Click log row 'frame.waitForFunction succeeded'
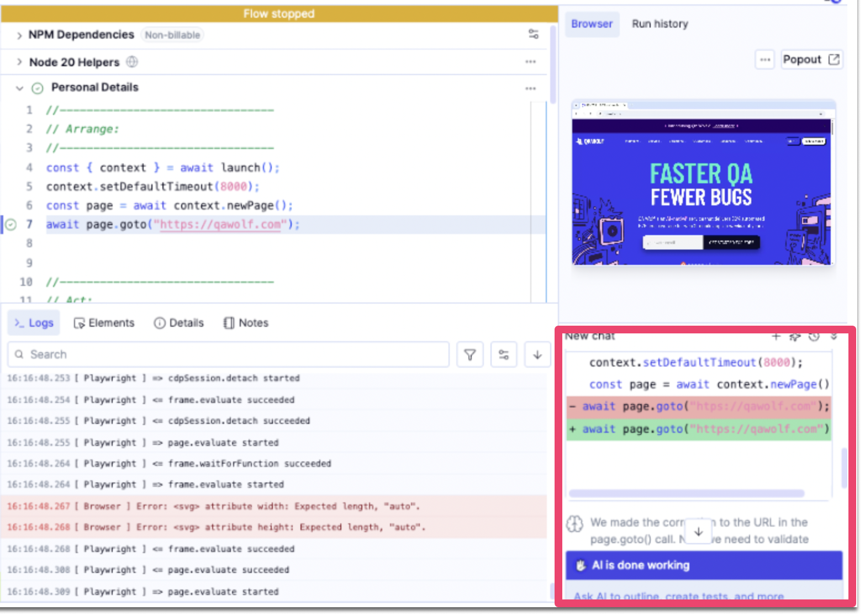 (x=273, y=464)
